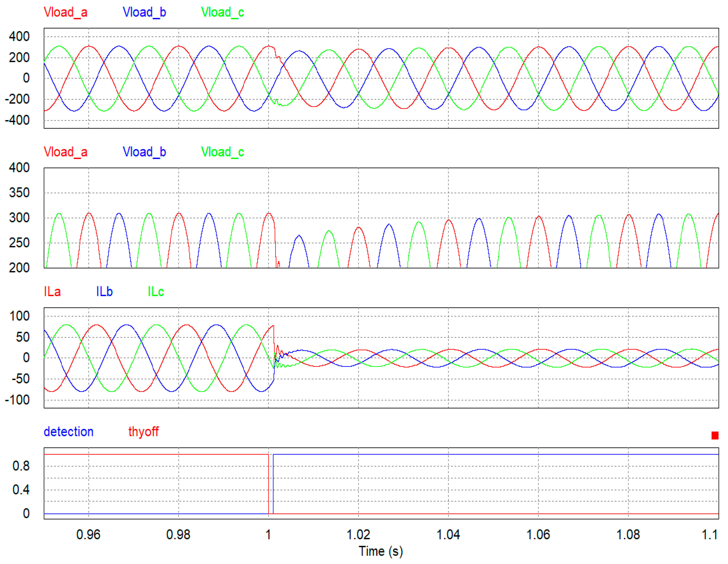The height and width of the screenshot is (564, 728).
Task: Click the blue ILb current legend
Action: coord(104,292)
